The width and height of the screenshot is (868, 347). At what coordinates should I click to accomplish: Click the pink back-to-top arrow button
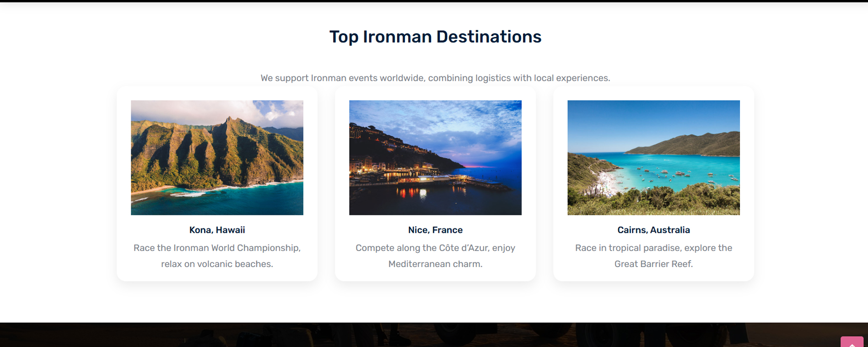pos(852,342)
